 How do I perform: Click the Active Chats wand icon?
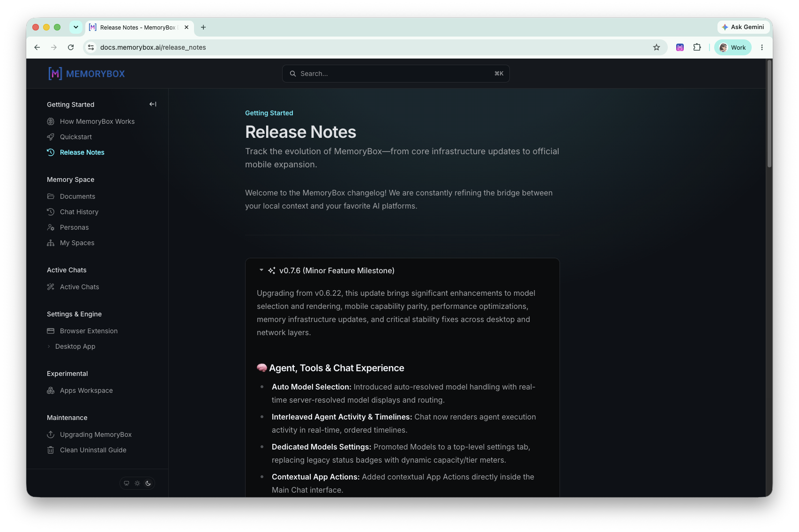click(x=51, y=287)
